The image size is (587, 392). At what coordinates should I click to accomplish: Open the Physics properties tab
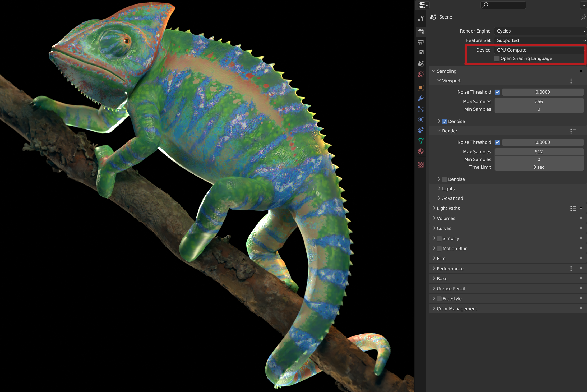420,119
